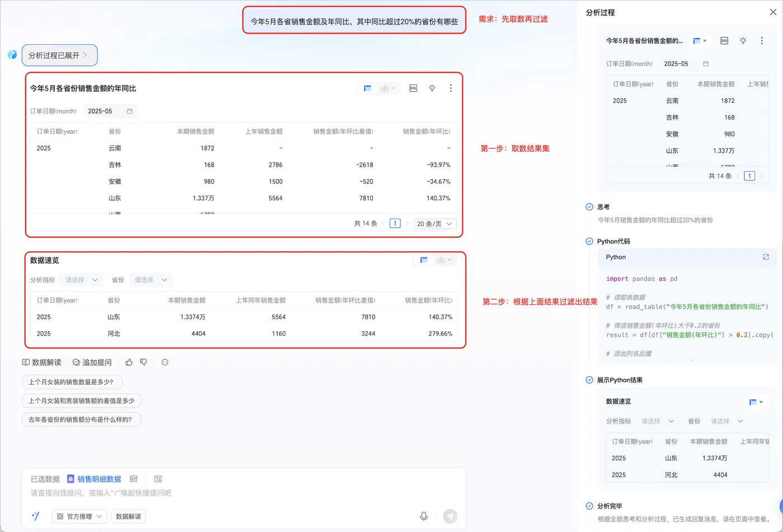
Task: Click the 2786 value in 吉林 row
Action: click(x=275, y=165)
